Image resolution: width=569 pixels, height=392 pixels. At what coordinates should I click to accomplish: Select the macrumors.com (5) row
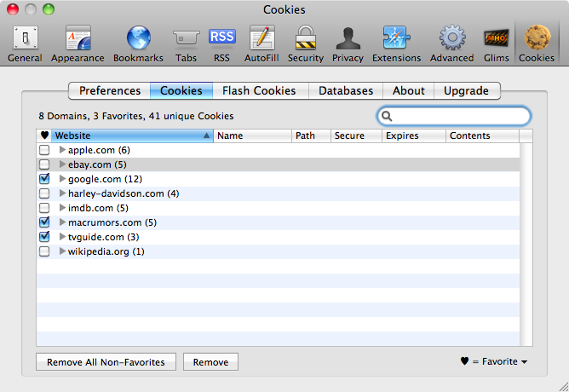tap(278, 222)
